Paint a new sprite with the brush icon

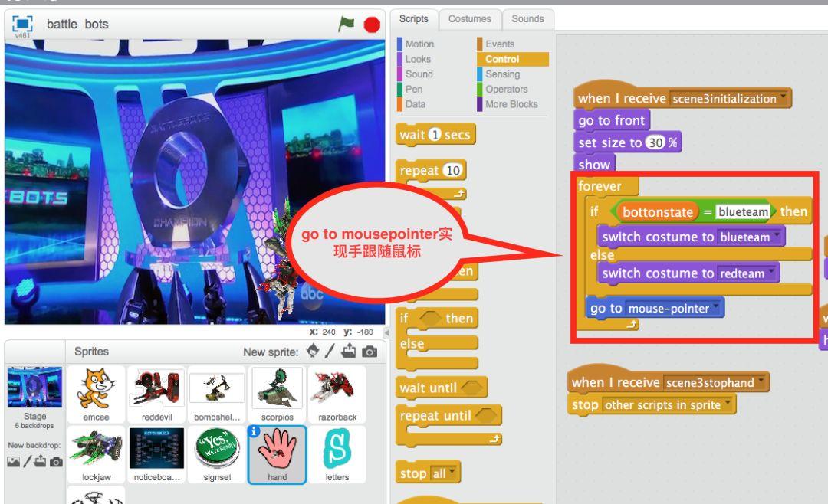click(330, 351)
